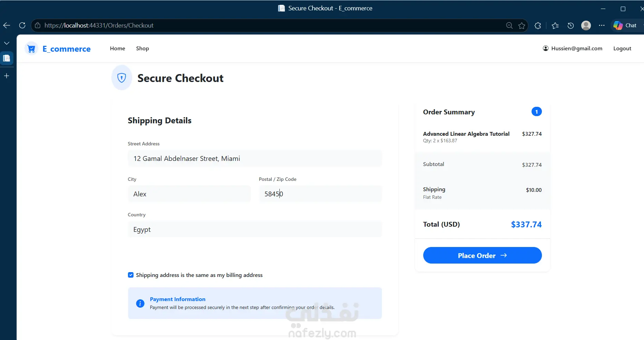
Task: Open browser extensions puzzle icon
Action: click(538, 25)
